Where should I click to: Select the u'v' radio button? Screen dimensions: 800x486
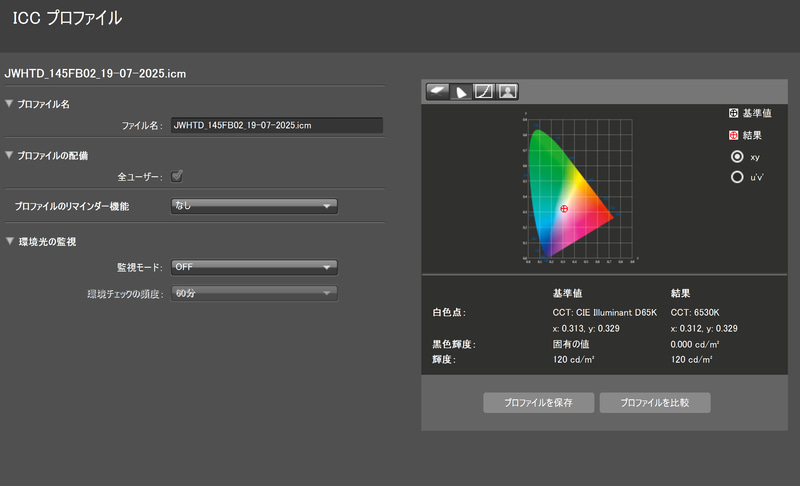point(737,177)
